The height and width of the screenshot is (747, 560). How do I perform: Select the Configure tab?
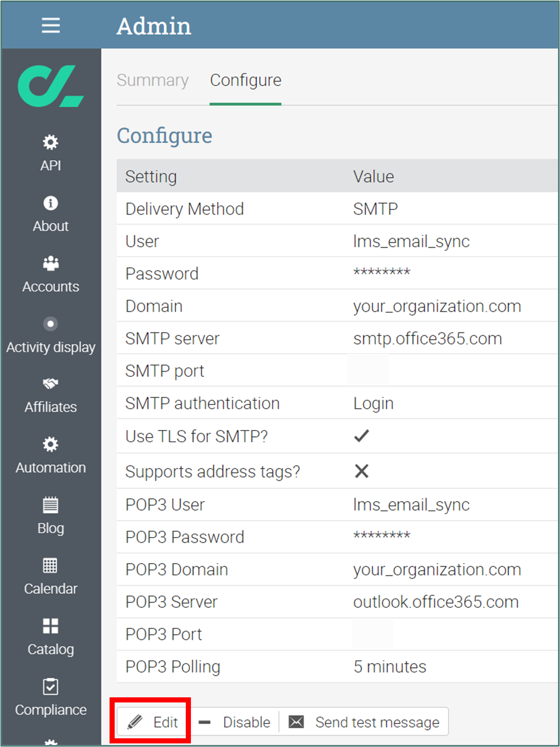coord(246,80)
